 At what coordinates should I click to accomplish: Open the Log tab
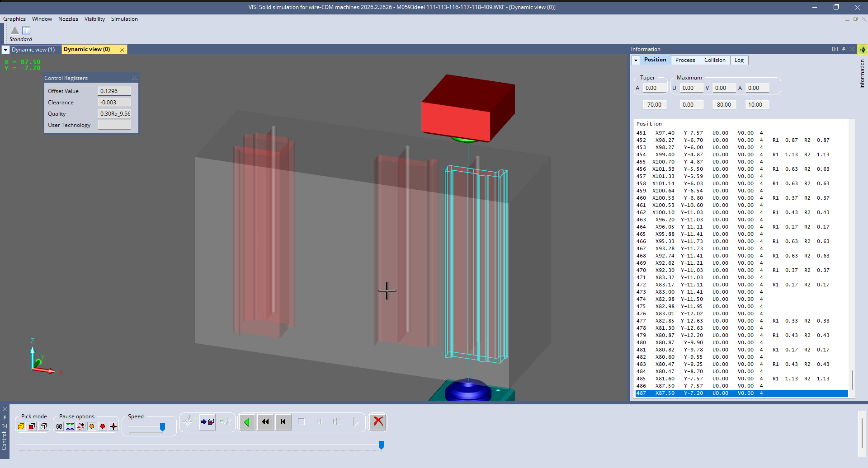pyautogui.click(x=739, y=60)
